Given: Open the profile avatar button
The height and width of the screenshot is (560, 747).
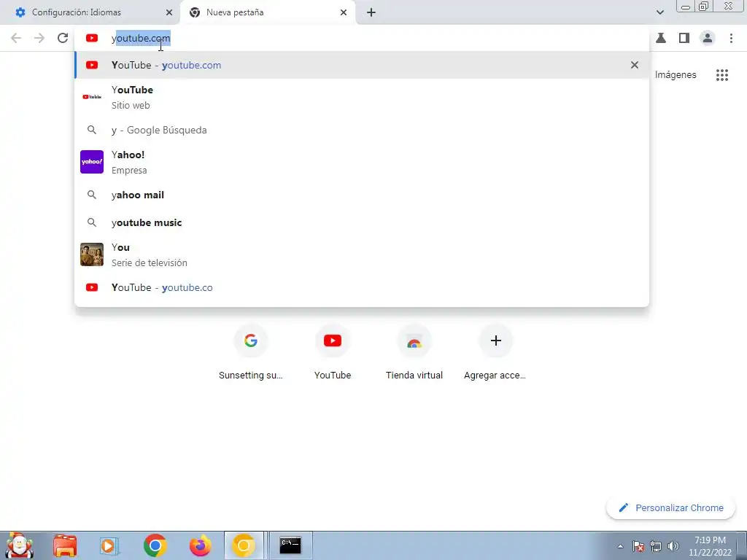Looking at the screenshot, I should [708, 38].
